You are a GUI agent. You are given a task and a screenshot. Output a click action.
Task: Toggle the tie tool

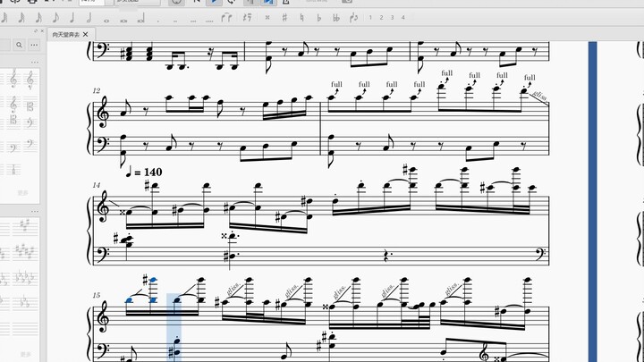[226, 18]
